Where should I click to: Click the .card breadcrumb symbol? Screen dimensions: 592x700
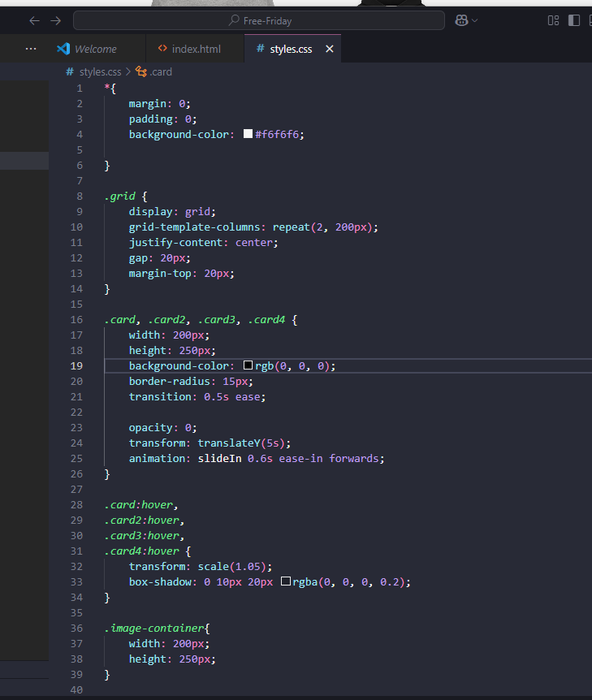[x=160, y=71]
